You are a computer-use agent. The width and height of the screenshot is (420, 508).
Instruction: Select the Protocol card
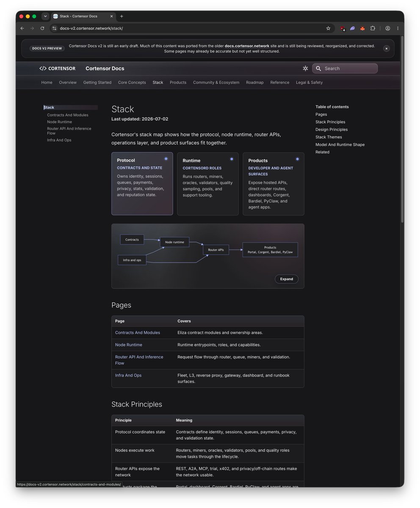[x=142, y=184]
